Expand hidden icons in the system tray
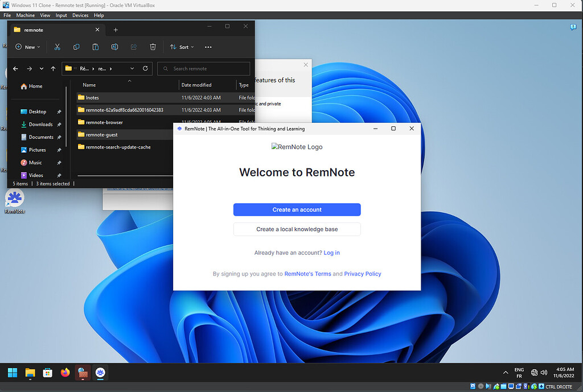The height and width of the screenshot is (392, 583). pos(506,373)
